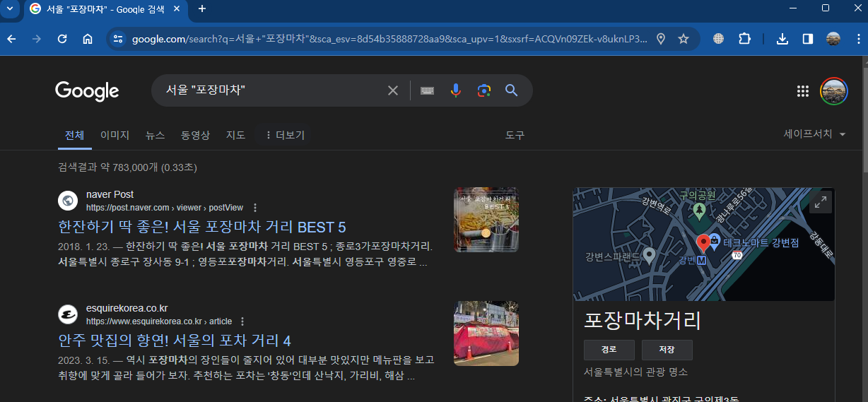Screen dimensions: 868x402
Task: Switch to the 뉴스 tab
Action: [155, 135]
